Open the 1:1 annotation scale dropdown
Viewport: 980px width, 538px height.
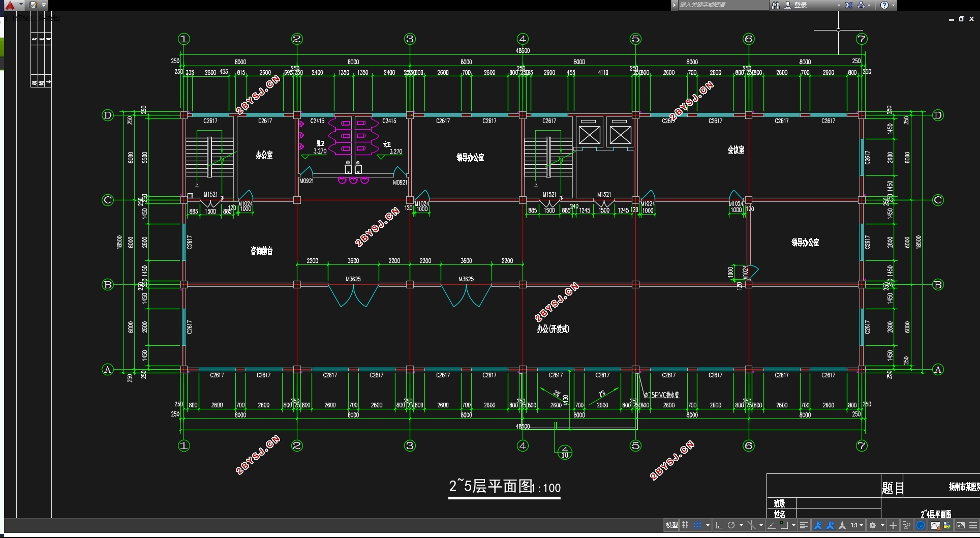point(857,525)
